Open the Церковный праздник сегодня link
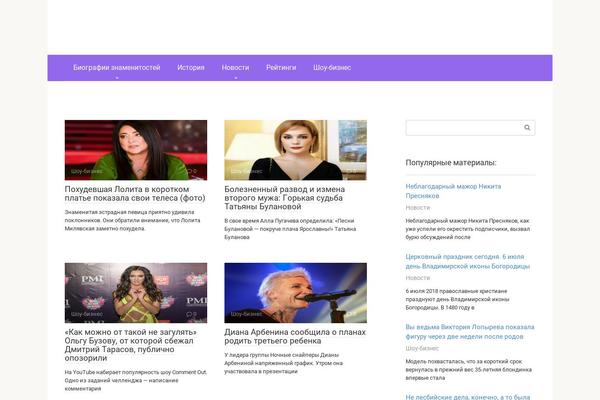This screenshot has width=600, height=400. point(468,261)
